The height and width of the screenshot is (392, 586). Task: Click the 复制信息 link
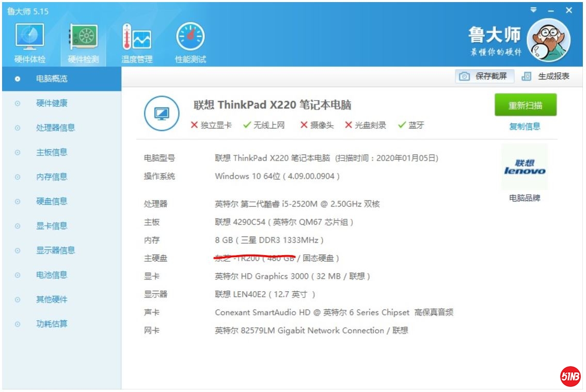click(x=525, y=127)
